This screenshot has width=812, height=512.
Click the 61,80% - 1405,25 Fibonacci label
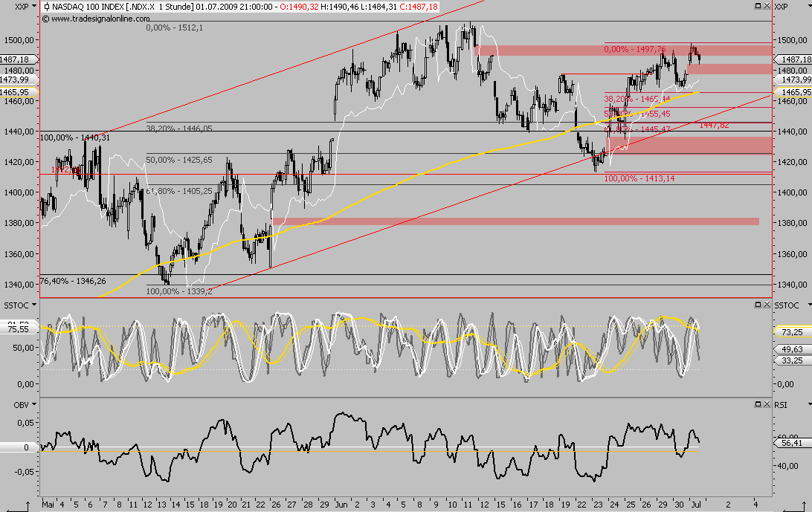coord(179,191)
